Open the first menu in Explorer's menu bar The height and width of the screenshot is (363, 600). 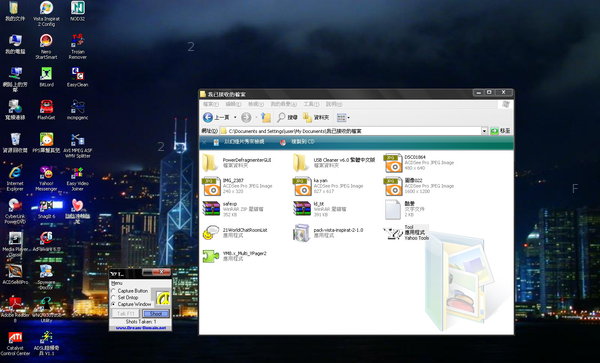click(210, 104)
